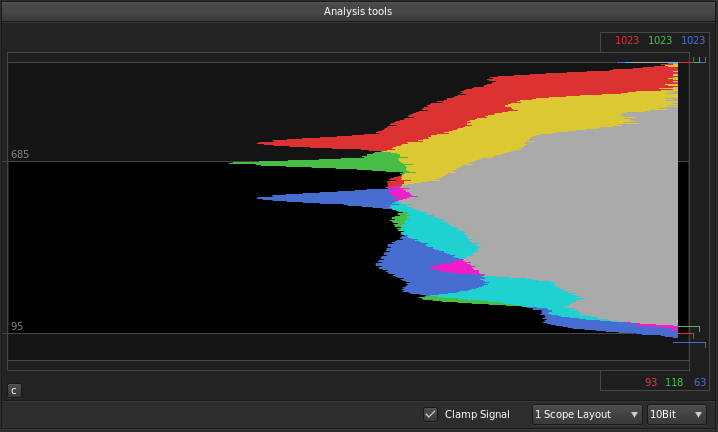This screenshot has height=432, width=718.
Task: Click the green minimum level marker beside scope
Action: click(689, 328)
